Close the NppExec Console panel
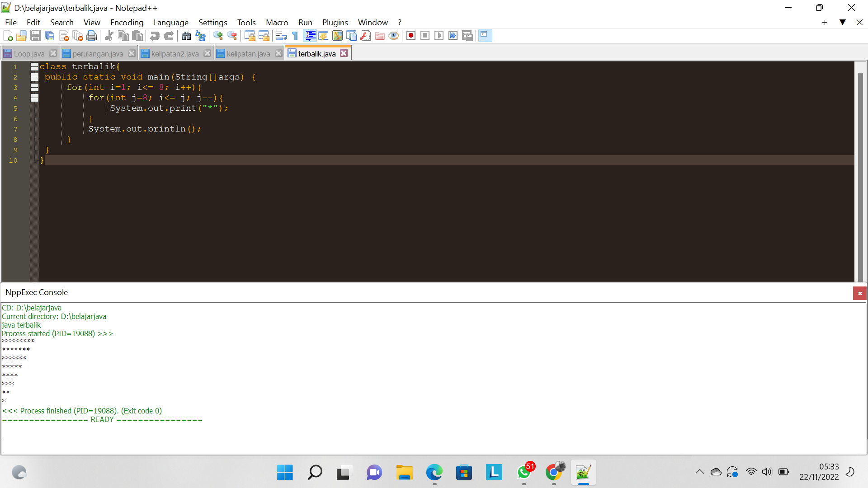This screenshot has height=488, width=868. click(x=859, y=293)
